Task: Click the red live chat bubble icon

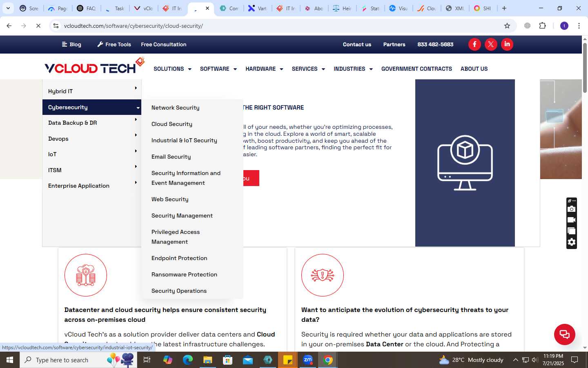Action: point(564,334)
